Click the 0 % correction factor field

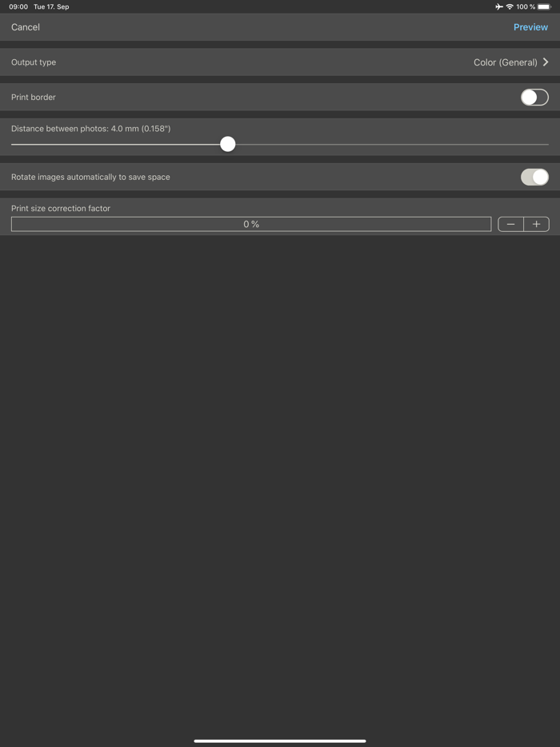pyautogui.click(x=251, y=224)
